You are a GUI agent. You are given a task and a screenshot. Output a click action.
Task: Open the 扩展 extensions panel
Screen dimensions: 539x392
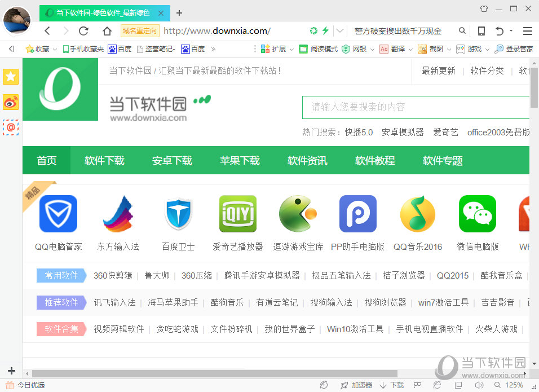point(280,49)
